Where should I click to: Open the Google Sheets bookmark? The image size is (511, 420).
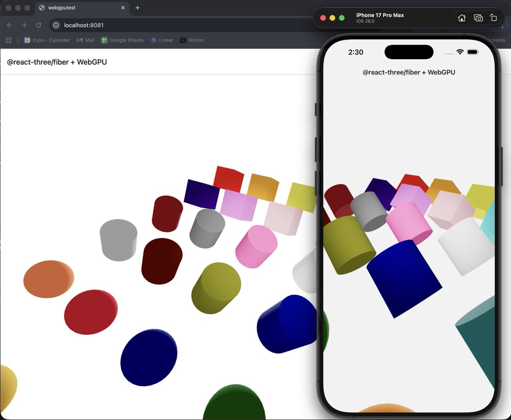tap(122, 40)
